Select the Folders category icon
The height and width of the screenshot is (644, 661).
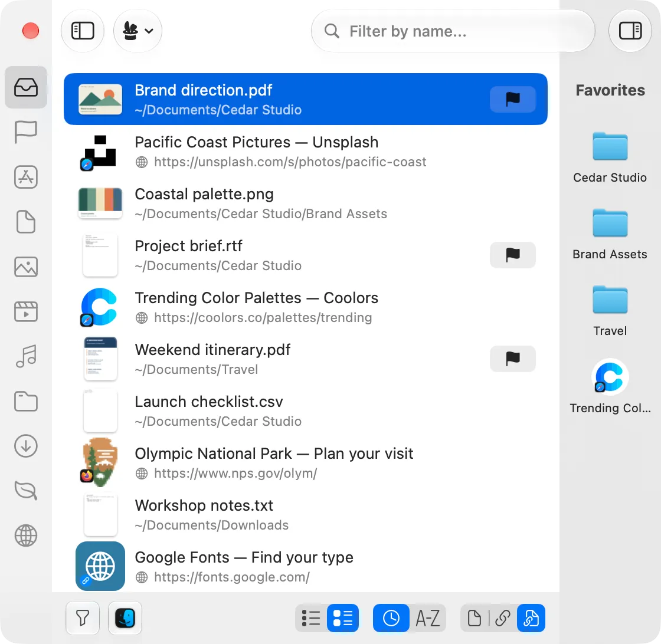click(x=26, y=401)
